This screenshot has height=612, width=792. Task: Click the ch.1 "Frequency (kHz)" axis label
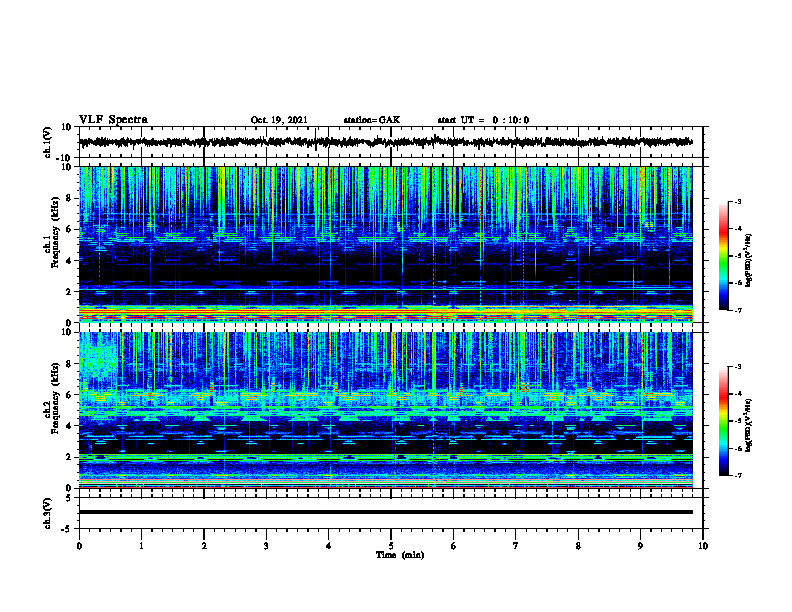(56, 233)
